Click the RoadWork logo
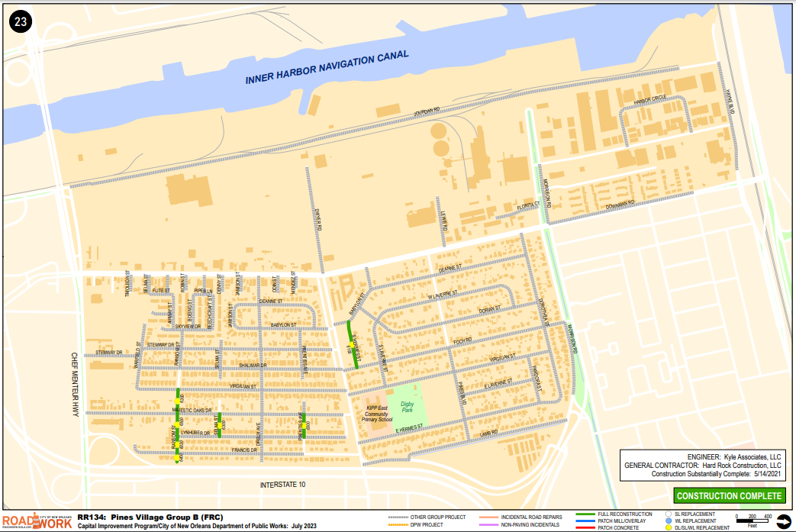The image size is (796, 532). (37, 521)
